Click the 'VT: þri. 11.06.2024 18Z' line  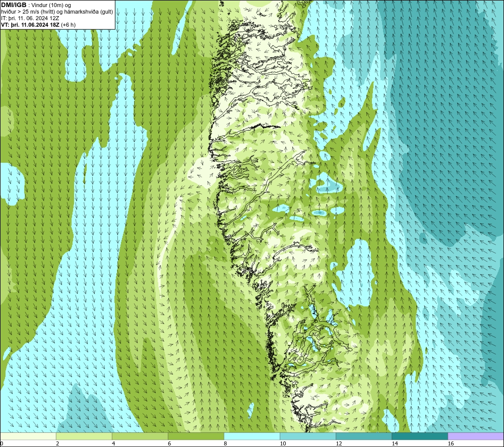[x=30, y=25]
